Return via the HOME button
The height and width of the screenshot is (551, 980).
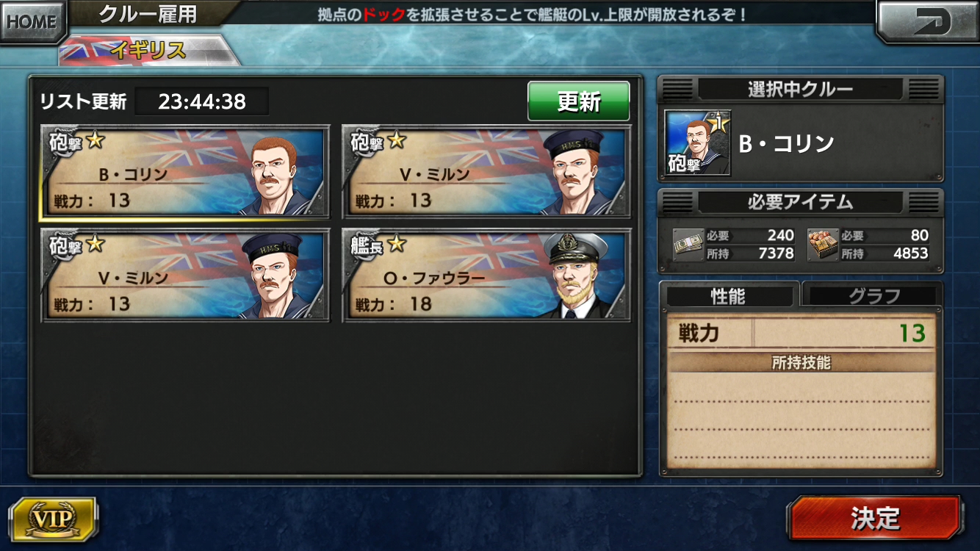[x=32, y=21]
